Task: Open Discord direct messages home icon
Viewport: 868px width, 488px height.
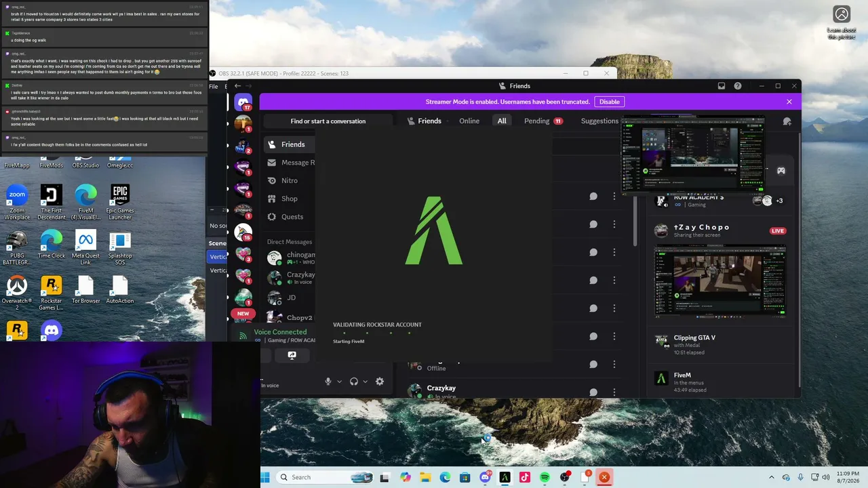Action: pyautogui.click(x=243, y=102)
